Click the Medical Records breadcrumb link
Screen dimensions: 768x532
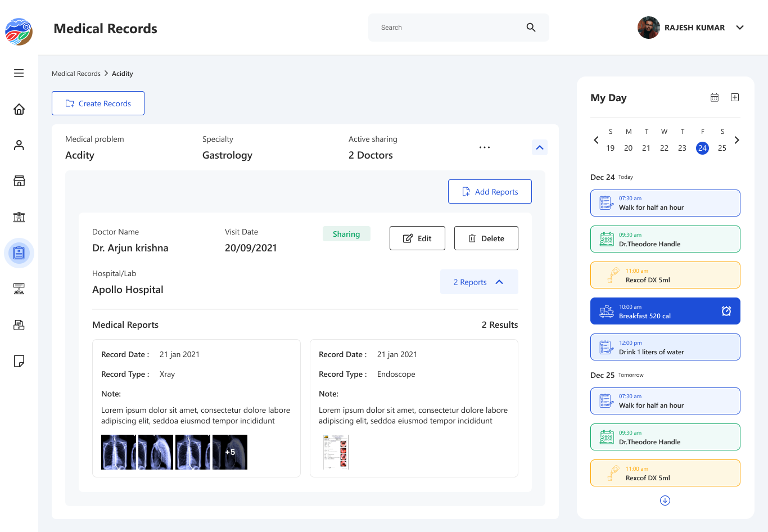coord(76,74)
